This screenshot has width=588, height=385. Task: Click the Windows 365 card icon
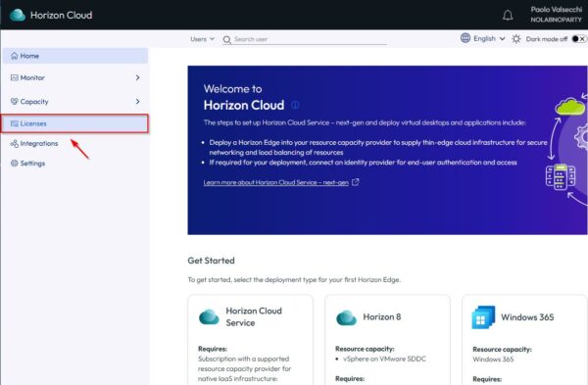[483, 317]
